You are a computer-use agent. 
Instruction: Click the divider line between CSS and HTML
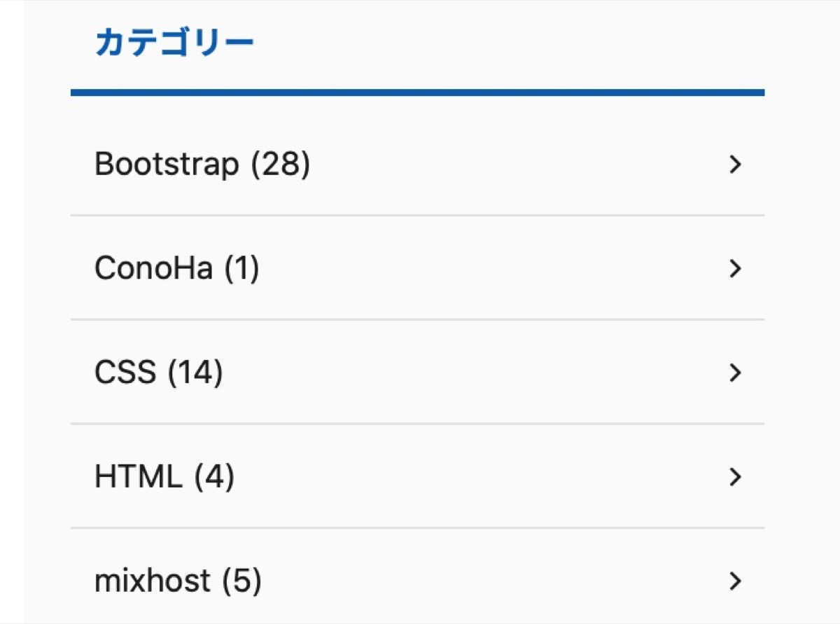(x=417, y=424)
